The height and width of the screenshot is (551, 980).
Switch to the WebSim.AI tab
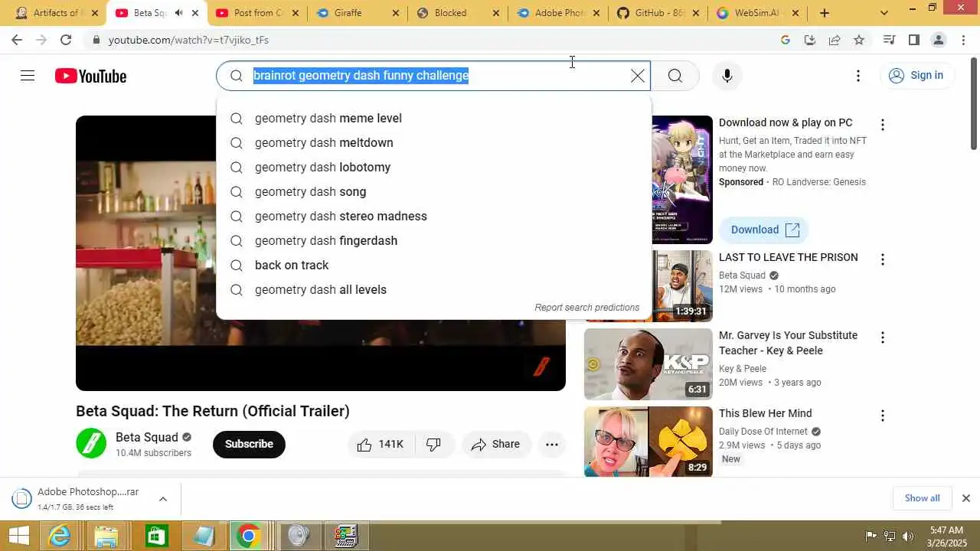(759, 13)
